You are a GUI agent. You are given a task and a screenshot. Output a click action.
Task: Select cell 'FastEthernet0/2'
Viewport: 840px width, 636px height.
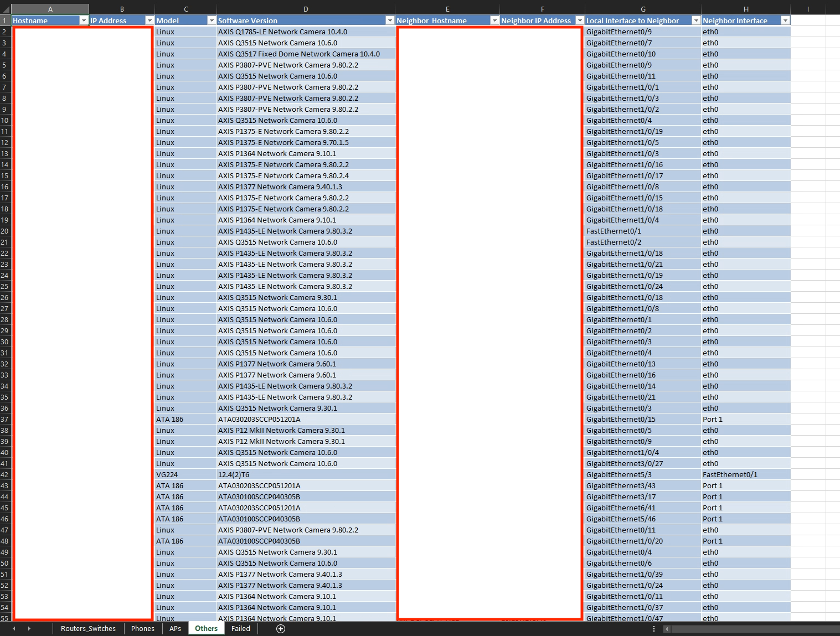(643, 242)
